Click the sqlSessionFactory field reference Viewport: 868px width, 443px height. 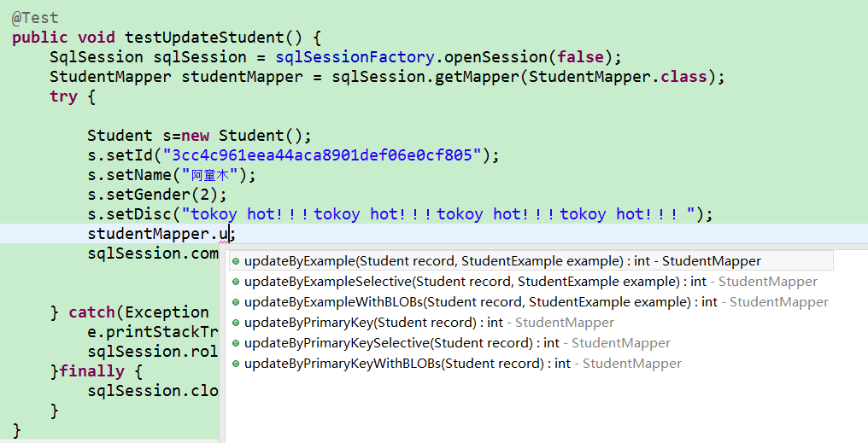(x=355, y=57)
